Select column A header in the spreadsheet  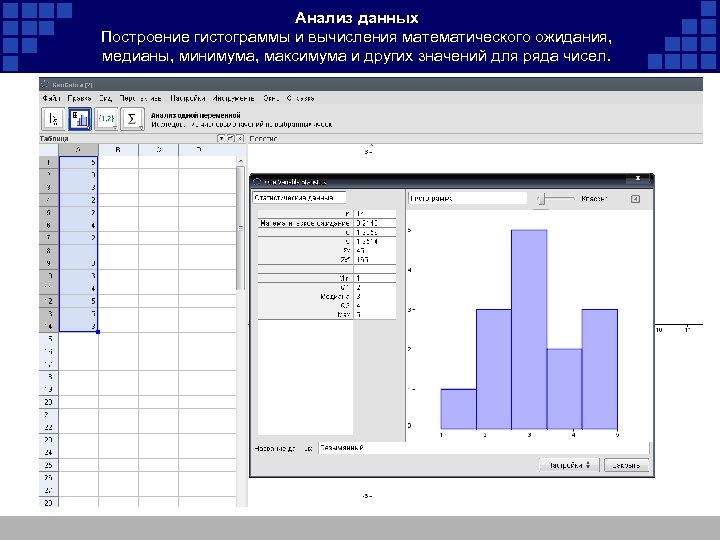coord(79,150)
